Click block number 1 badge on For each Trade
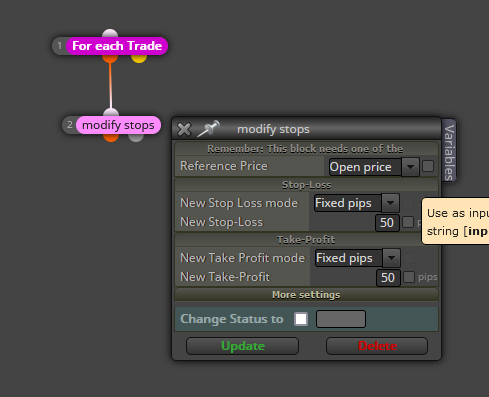 60,46
